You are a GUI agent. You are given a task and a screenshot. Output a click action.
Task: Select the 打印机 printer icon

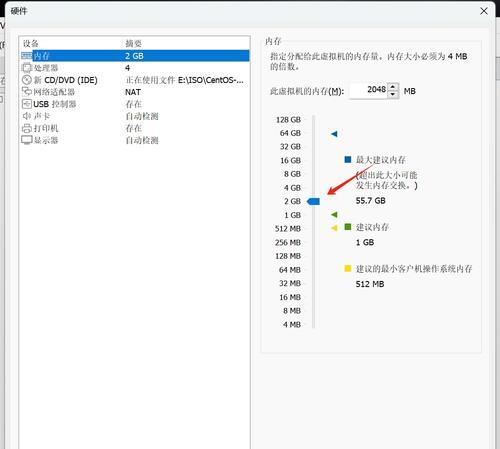(27, 128)
